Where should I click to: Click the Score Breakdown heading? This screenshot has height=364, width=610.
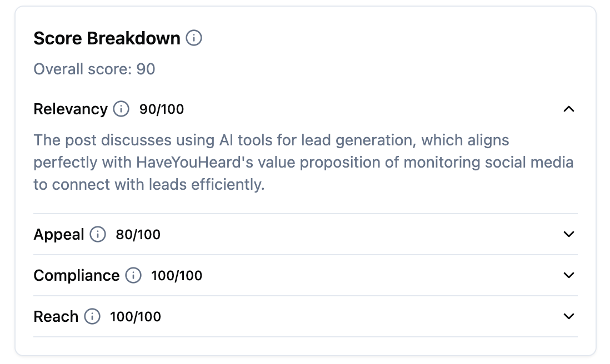pyautogui.click(x=107, y=38)
